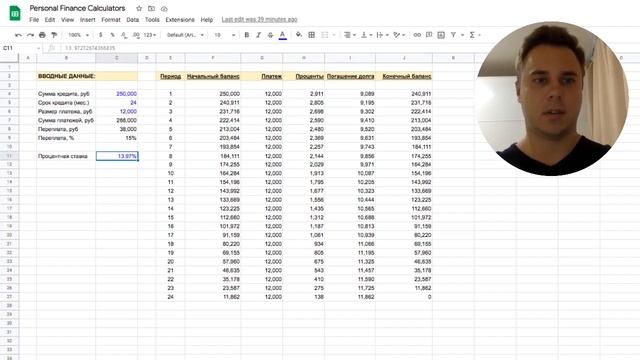The height and width of the screenshot is (360, 640).
Task: Toggle bold formatting
Action: click(x=247, y=35)
